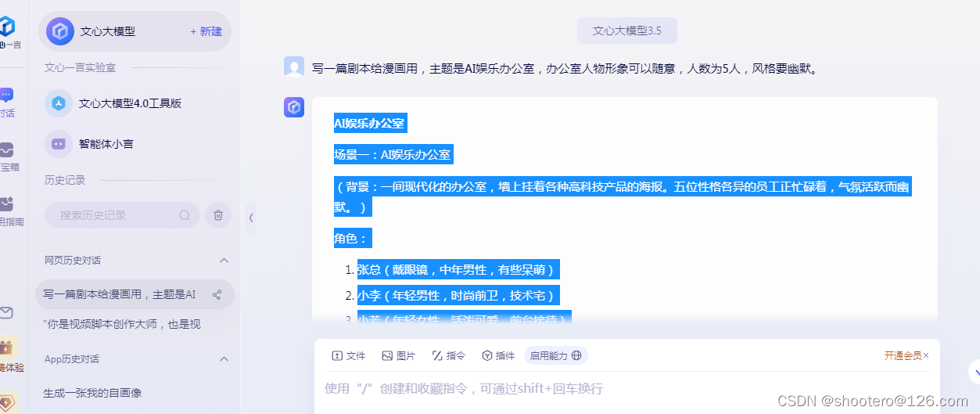
Task: Click the 文心一言实验室 section heading
Action: [80, 68]
